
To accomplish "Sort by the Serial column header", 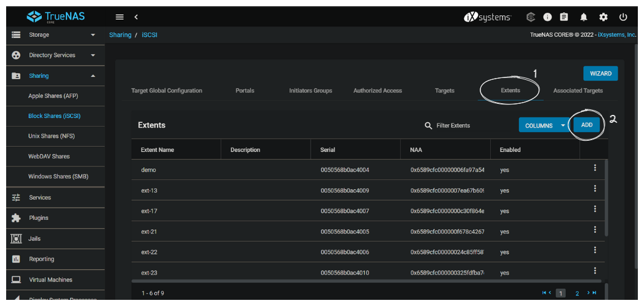I will pos(328,150).
